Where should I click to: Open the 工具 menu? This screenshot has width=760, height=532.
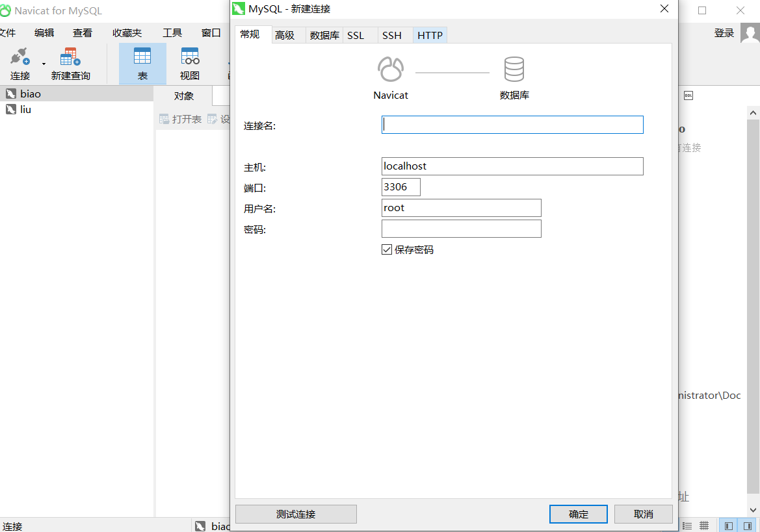coord(172,33)
